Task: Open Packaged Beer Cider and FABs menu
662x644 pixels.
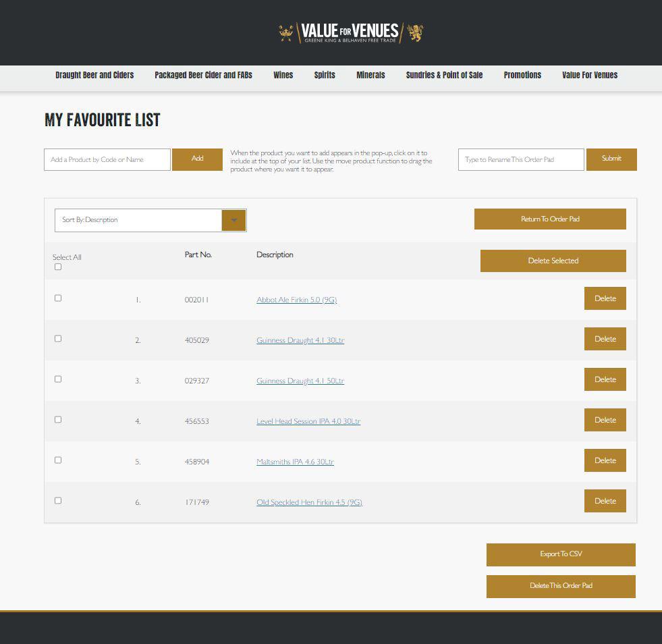Action: pos(204,75)
